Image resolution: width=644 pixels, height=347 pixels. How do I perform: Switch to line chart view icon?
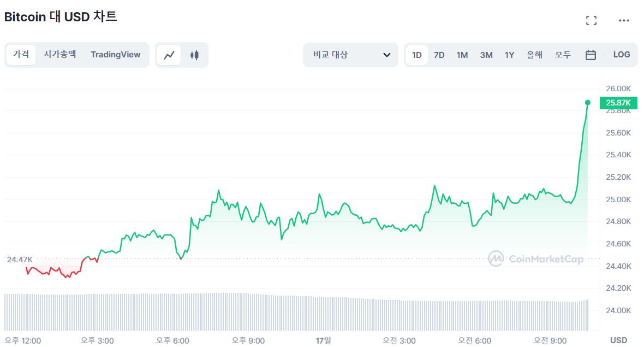pyautogui.click(x=169, y=55)
